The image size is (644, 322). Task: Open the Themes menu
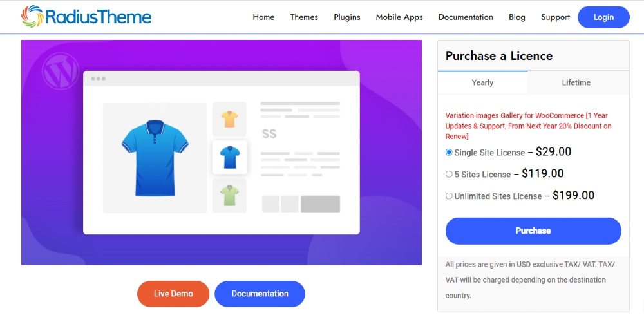point(304,17)
